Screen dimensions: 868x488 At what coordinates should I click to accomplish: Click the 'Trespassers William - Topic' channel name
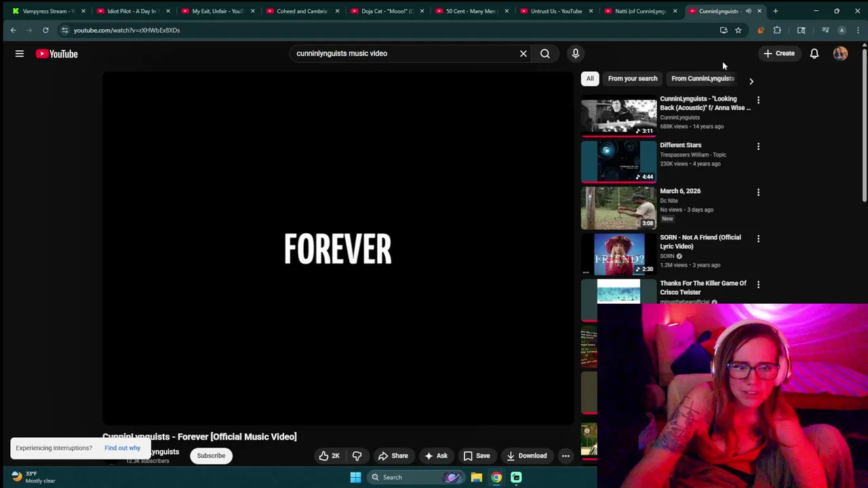pyautogui.click(x=692, y=155)
